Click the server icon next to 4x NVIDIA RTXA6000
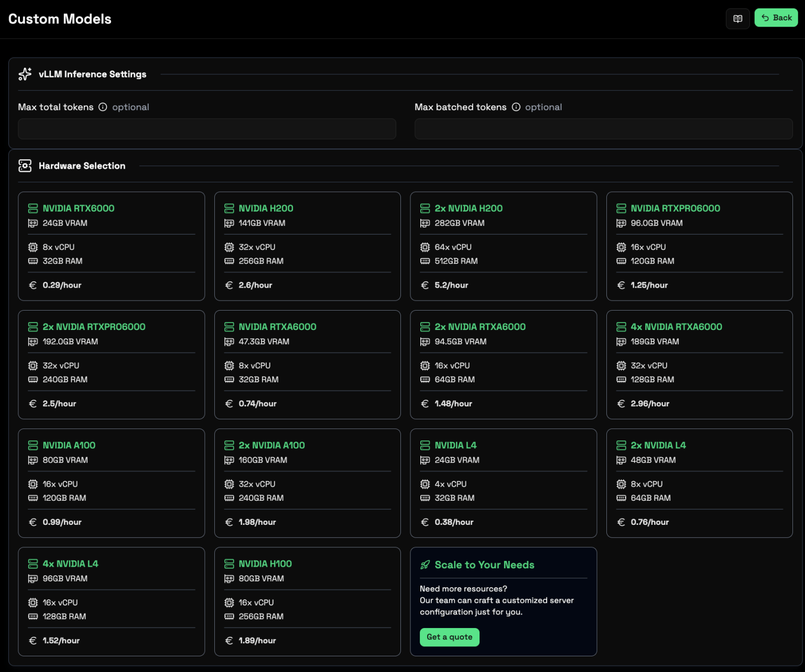Image resolution: width=805 pixels, height=672 pixels. pyautogui.click(x=622, y=327)
